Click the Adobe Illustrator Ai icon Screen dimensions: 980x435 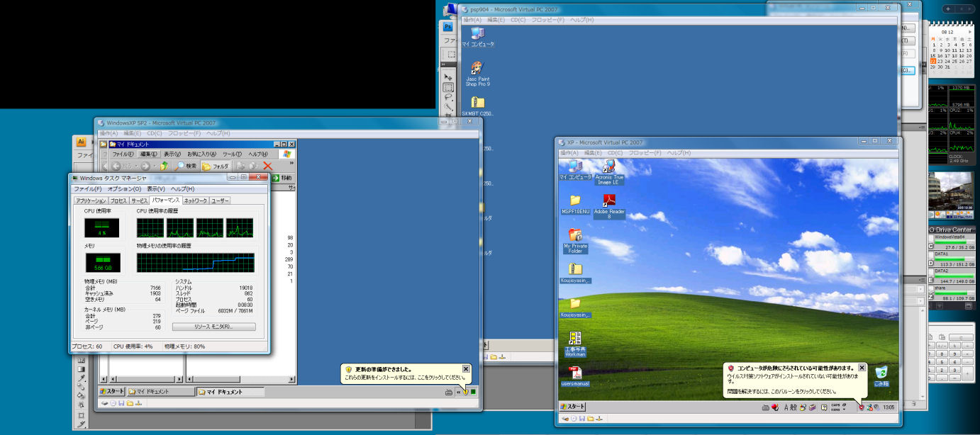82,142
